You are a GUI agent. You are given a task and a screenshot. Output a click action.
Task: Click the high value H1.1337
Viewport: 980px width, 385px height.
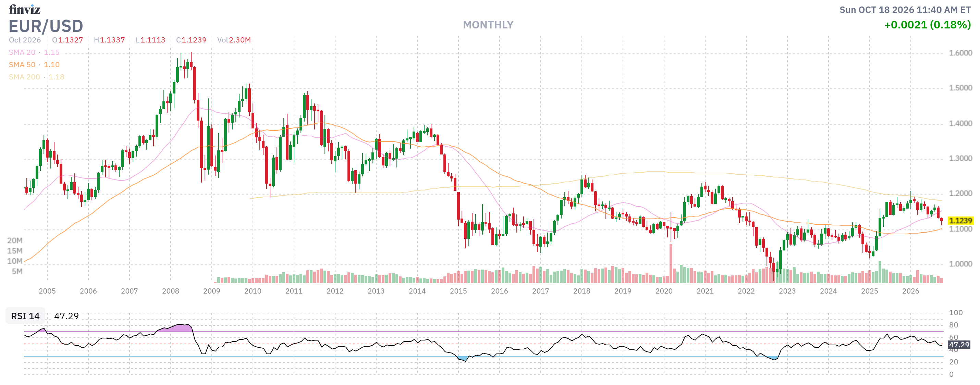pos(110,40)
